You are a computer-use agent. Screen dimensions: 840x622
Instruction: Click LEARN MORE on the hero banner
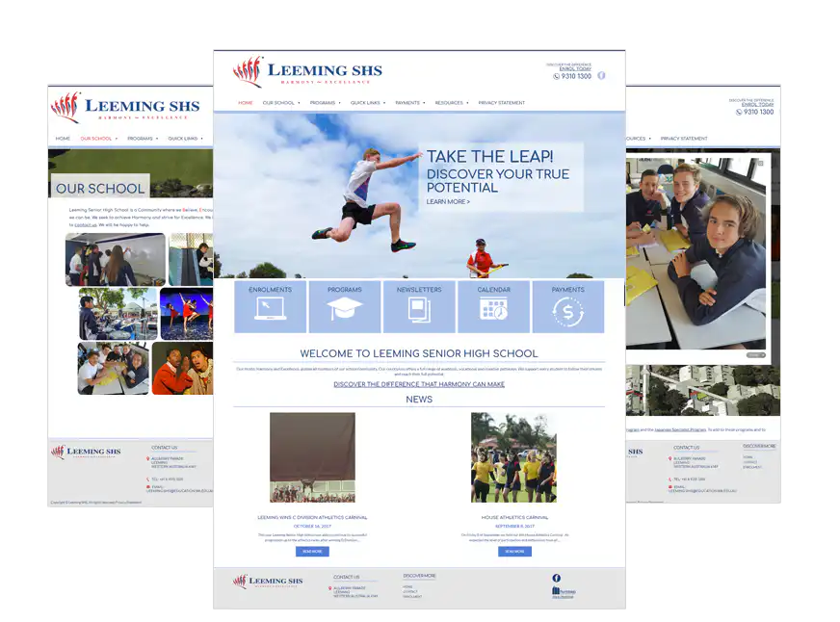448,202
